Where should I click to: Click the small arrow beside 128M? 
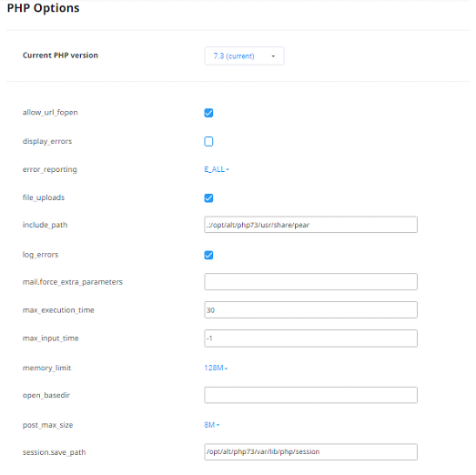coord(226,369)
